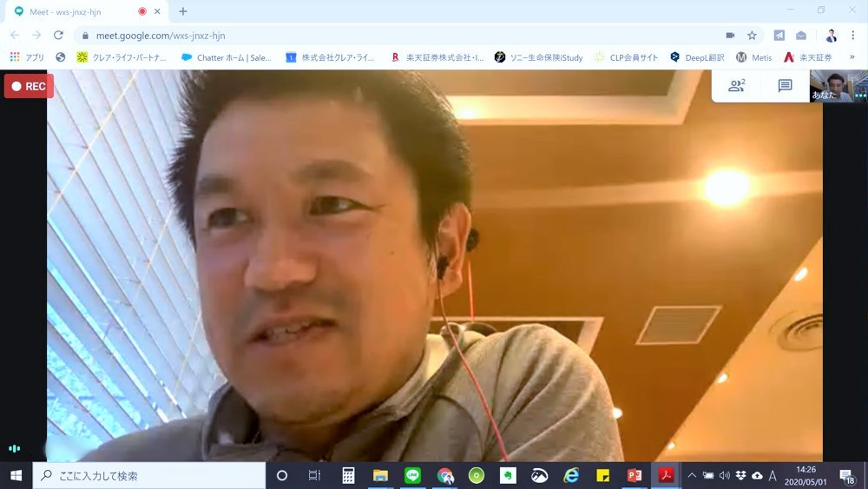Image resolution: width=868 pixels, height=489 pixels.
Task: Open the Meet participants list
Action: [736, 86]
